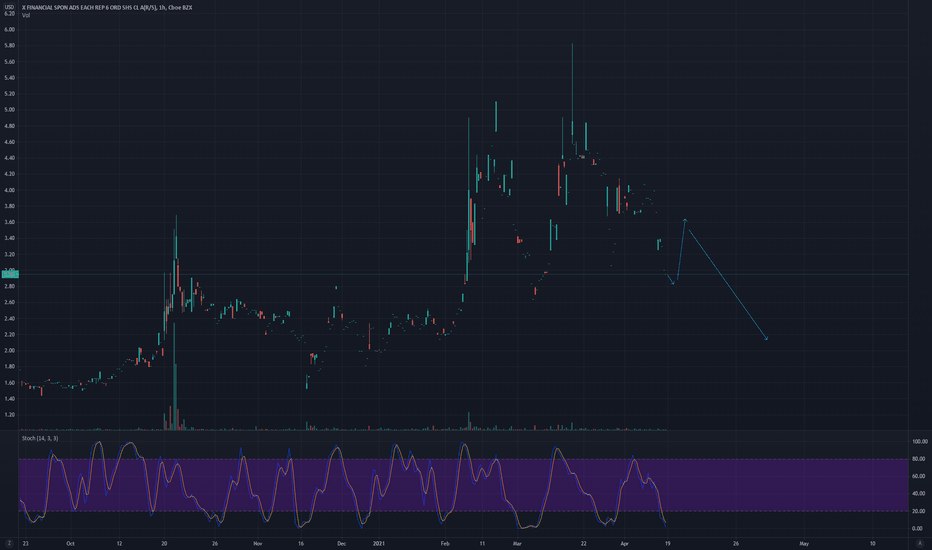
Task: Click the X Financial symbol title legend
Action: 107,7
